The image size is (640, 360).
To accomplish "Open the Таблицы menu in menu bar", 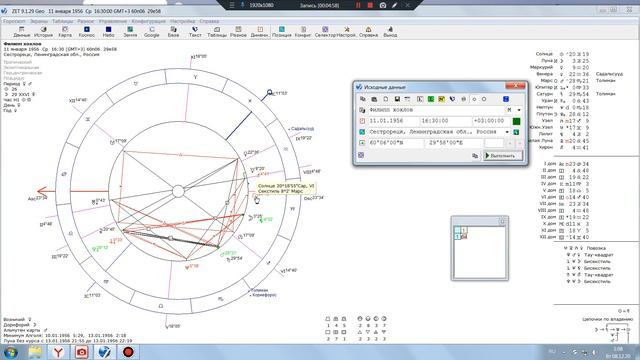I will tap(62, 21).
